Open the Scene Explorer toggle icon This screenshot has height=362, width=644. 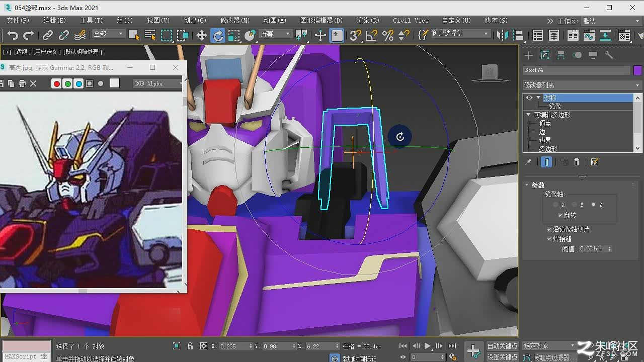pyautogui.click(x=538, y=35)
